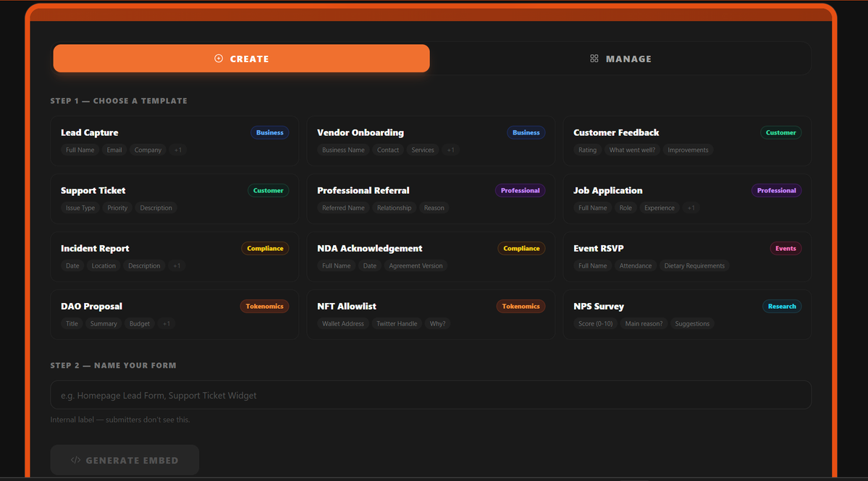Select the NFT Allowlist template
868x481 pixels.
tap(431, 315)
